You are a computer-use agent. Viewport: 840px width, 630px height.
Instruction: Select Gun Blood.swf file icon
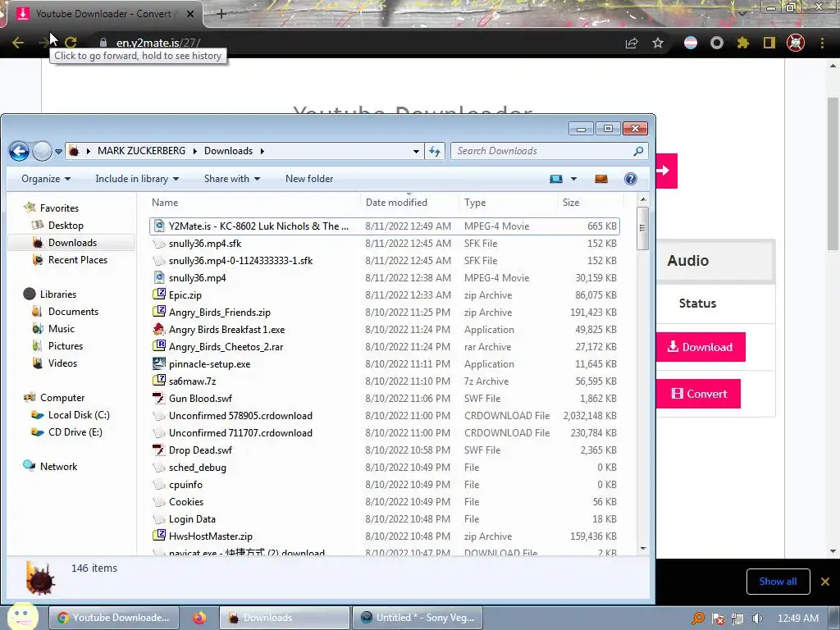pyautogui.click(x=159, y=398)
